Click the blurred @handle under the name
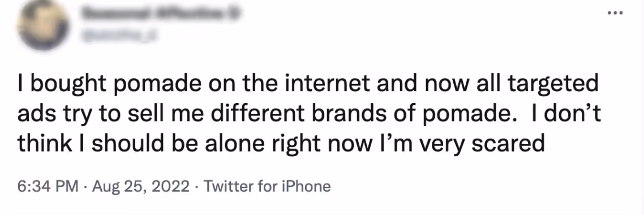 pyautogui.click(x=120, y=37)
